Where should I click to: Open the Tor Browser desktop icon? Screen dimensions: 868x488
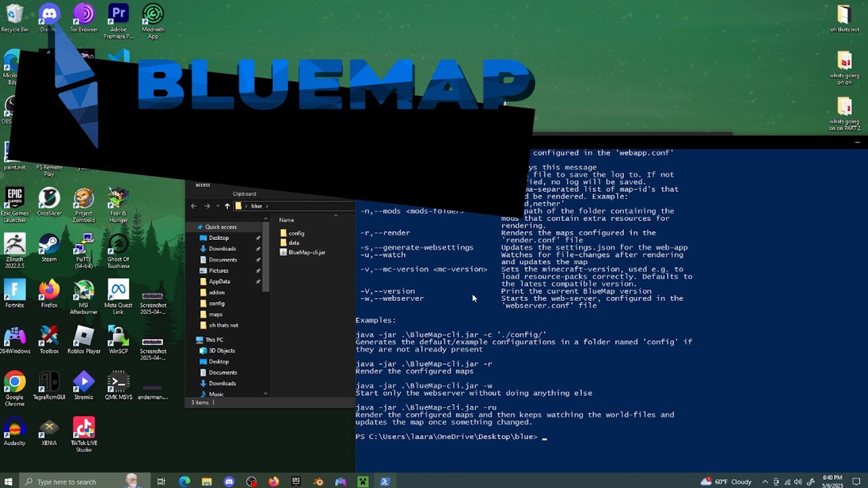(84, 18)
